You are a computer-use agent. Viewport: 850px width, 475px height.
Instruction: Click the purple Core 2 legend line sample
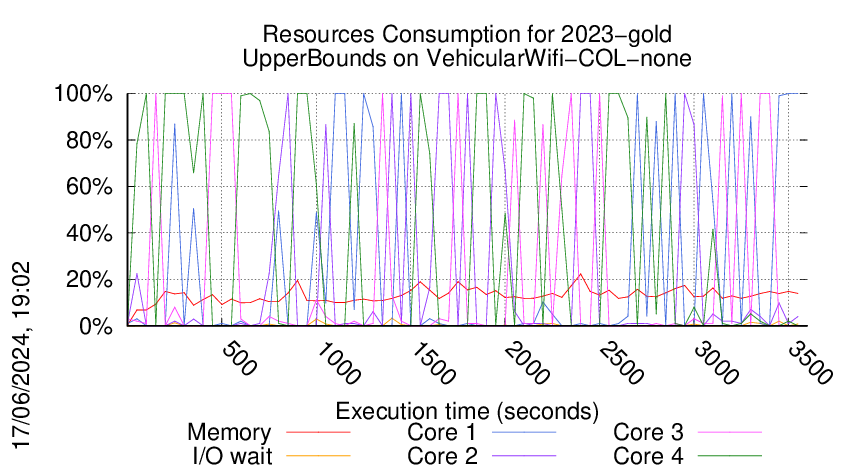coord(524,455)
